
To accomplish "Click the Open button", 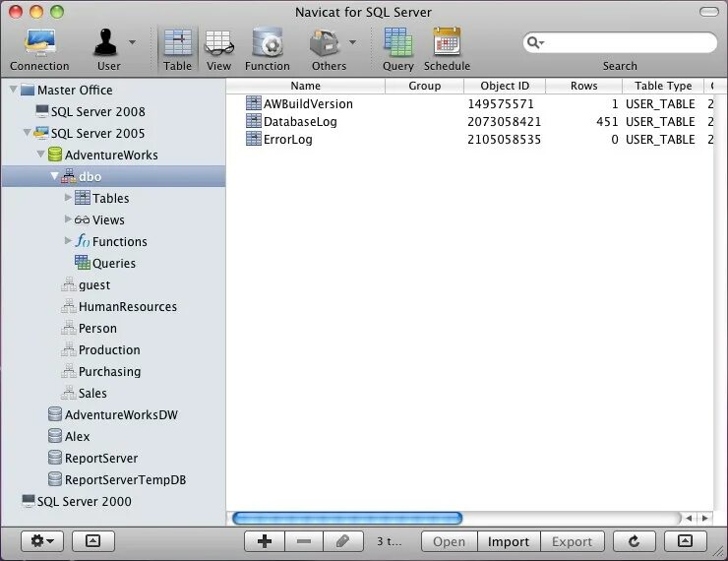I will (x=449, y=541).
